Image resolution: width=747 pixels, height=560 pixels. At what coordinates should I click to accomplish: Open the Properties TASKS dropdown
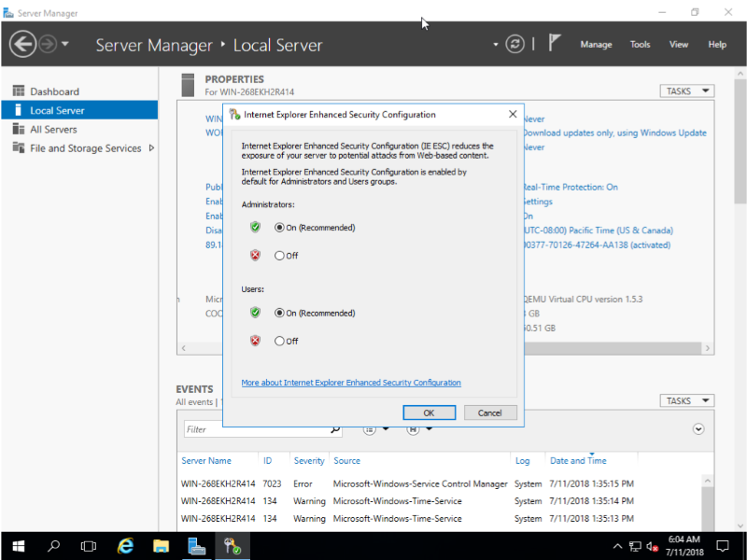pyautogui.click(x=686, y=91)
